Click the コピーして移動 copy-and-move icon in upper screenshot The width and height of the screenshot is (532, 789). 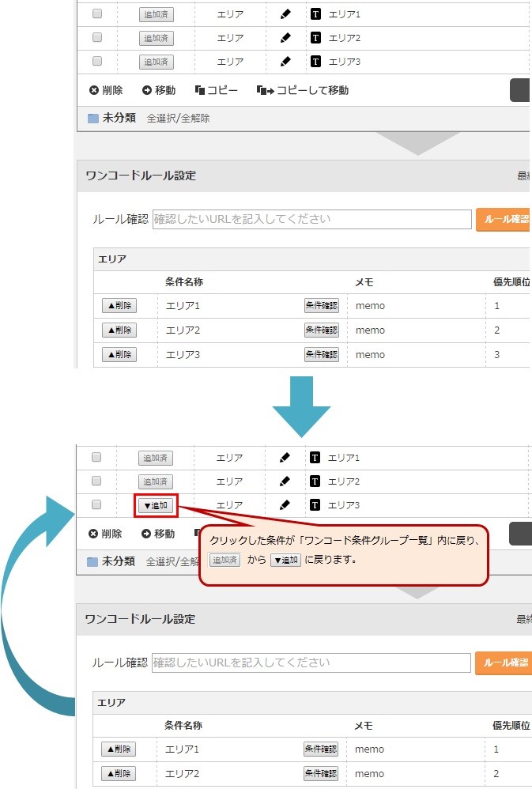[x=266, y=90]
